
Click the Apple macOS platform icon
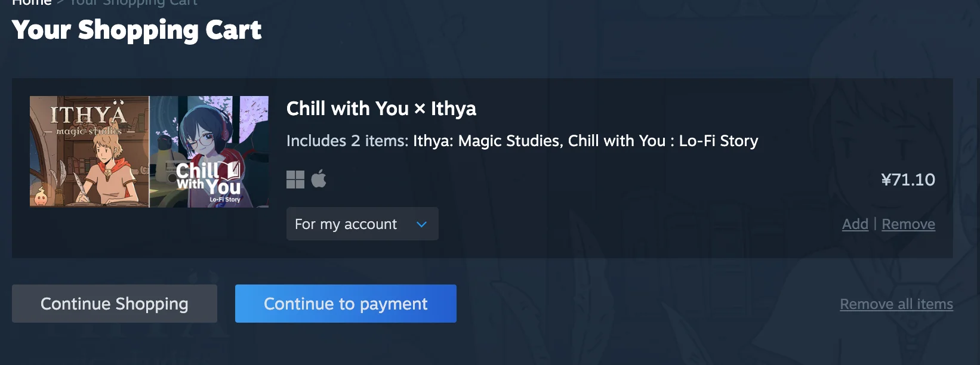point(319,178)
